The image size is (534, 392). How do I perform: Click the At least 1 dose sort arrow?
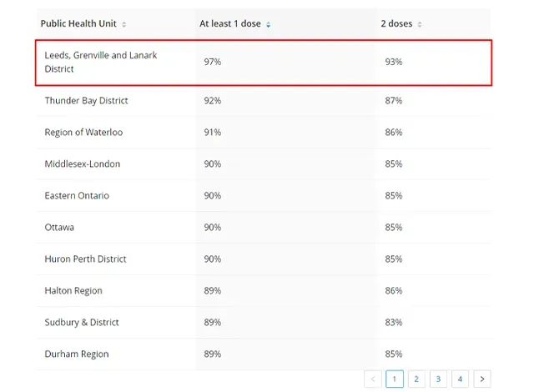pos(268,24)
